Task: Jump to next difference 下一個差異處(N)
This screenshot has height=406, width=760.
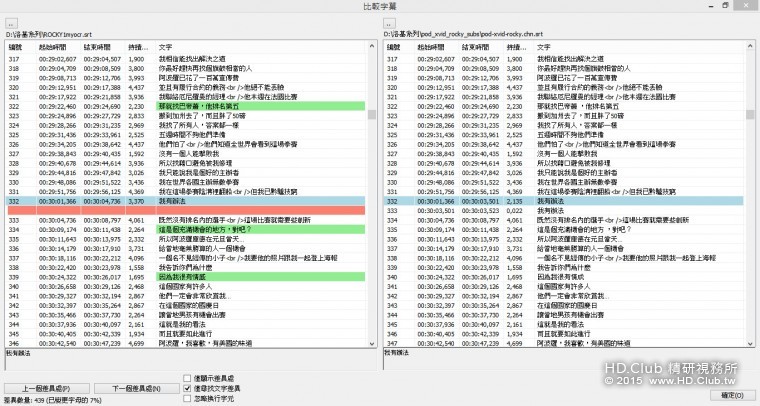Action: 136,389
